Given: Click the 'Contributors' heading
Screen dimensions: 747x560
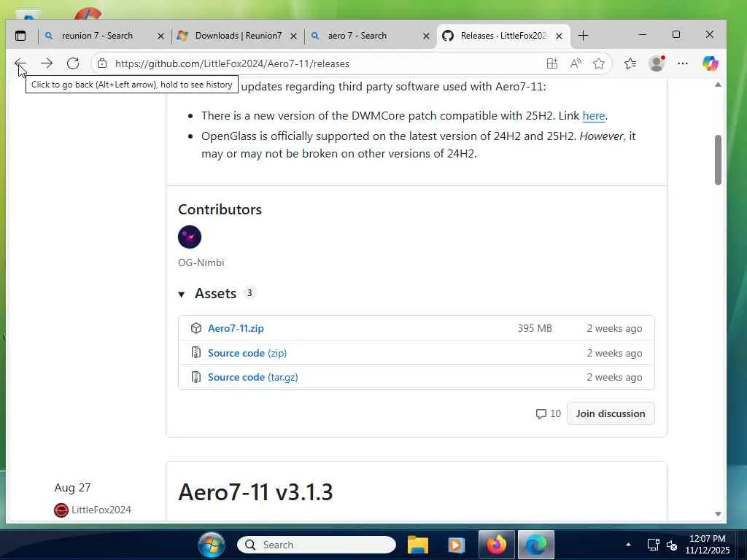Looking at the screenshot, I should (x=220, y=209).
